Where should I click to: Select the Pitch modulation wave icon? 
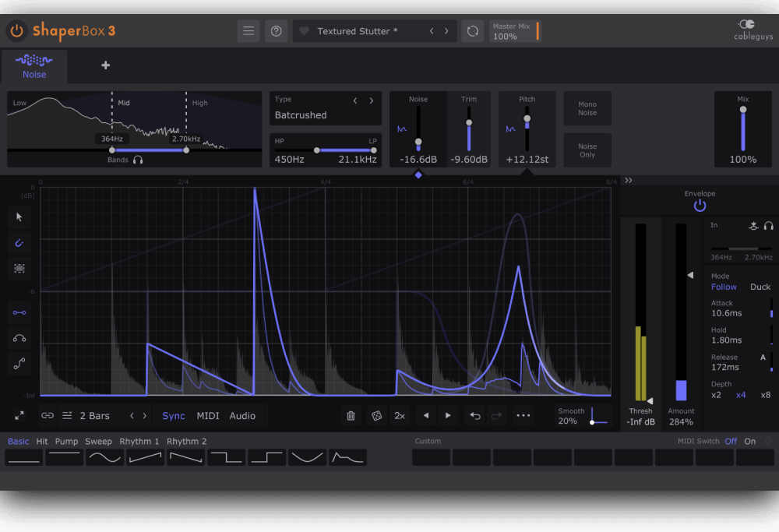click(511, 129)
